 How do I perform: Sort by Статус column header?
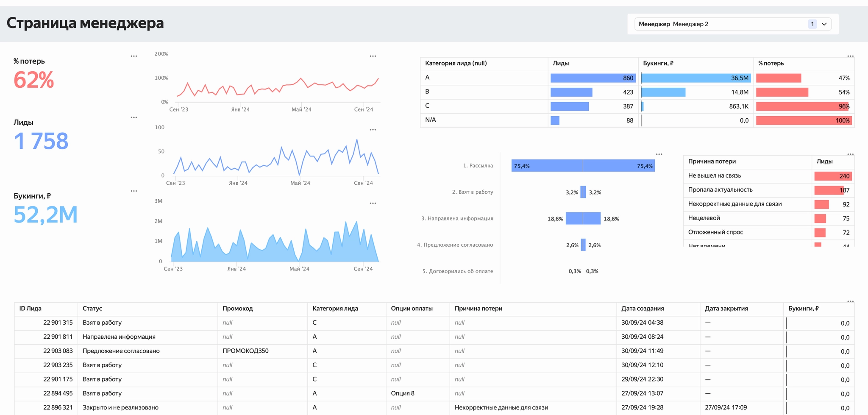pos(92,309)
